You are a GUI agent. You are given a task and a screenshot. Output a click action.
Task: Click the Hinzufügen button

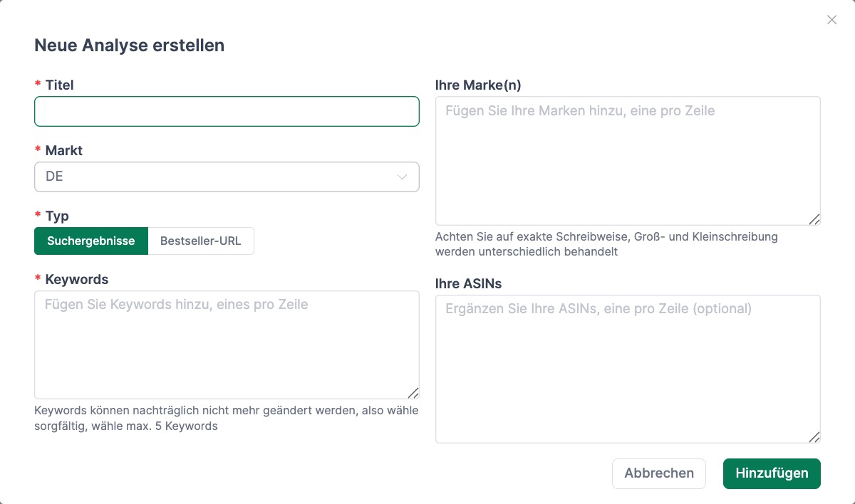click(x=772, y=473)
